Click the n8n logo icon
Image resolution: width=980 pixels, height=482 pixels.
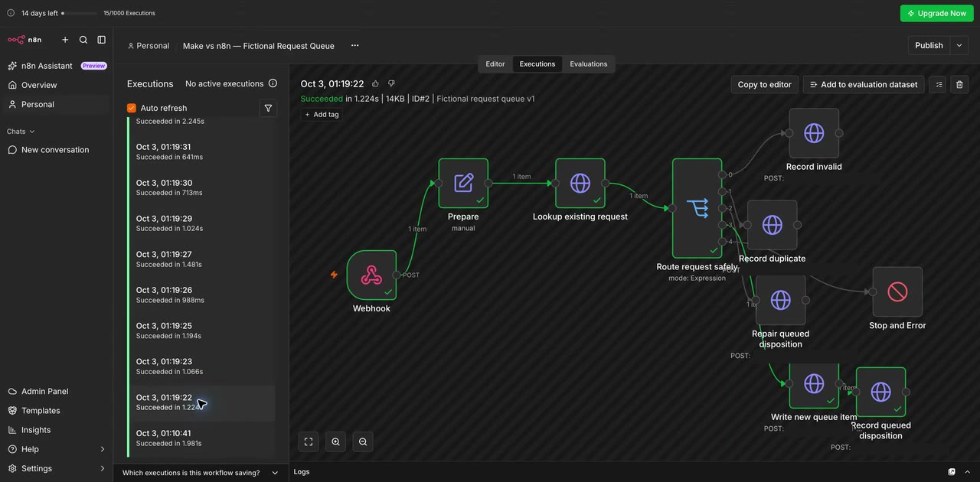coord(16,40)
